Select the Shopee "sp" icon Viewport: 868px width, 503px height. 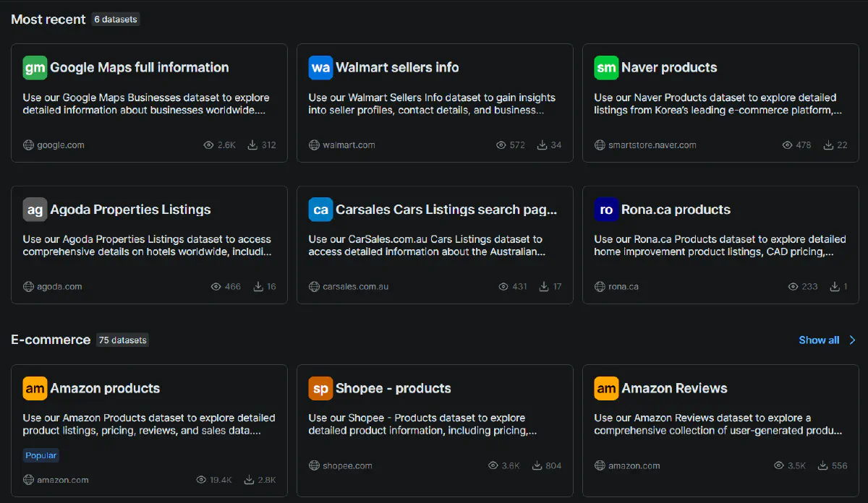pyautogui.click(x=320, y=388)
